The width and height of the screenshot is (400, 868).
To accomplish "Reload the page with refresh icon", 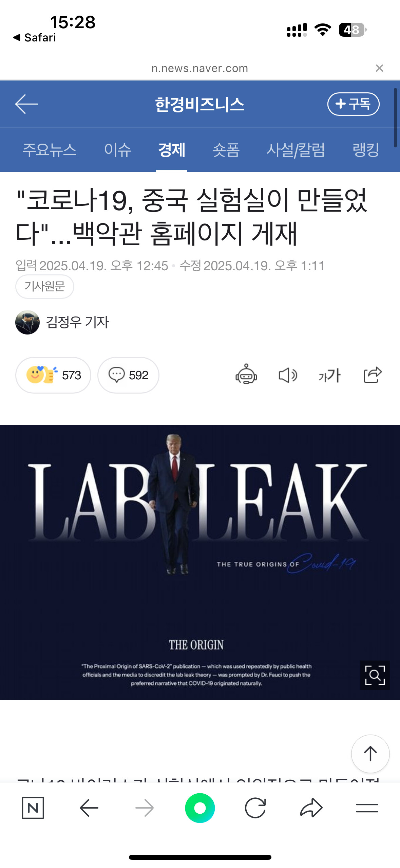I will point(255,808).
